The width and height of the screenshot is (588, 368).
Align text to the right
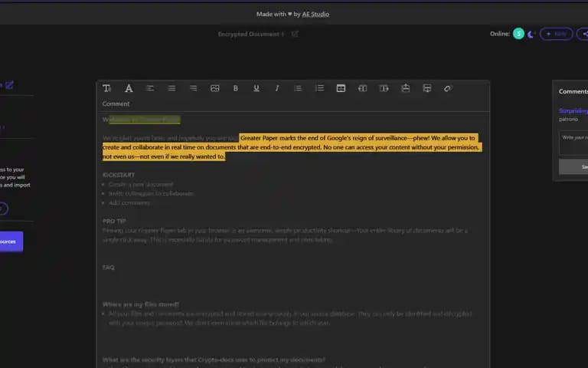click(x=193, y=88)
